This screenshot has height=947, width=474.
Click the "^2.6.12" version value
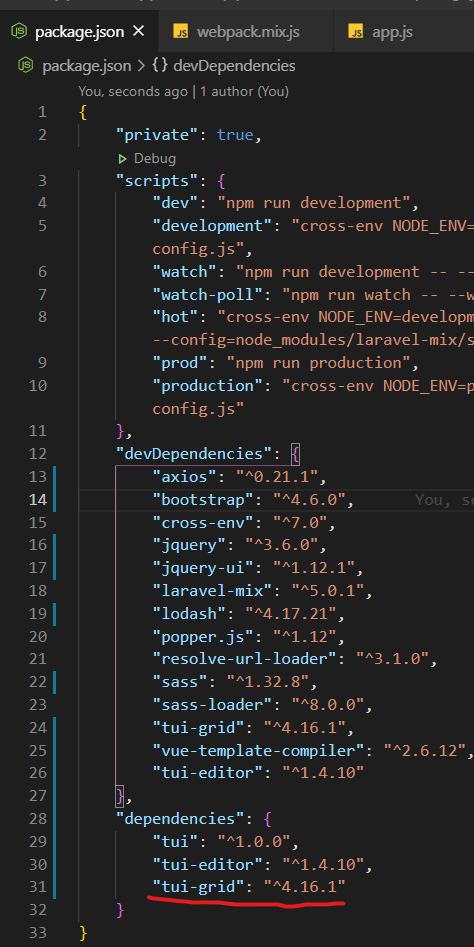425,750
